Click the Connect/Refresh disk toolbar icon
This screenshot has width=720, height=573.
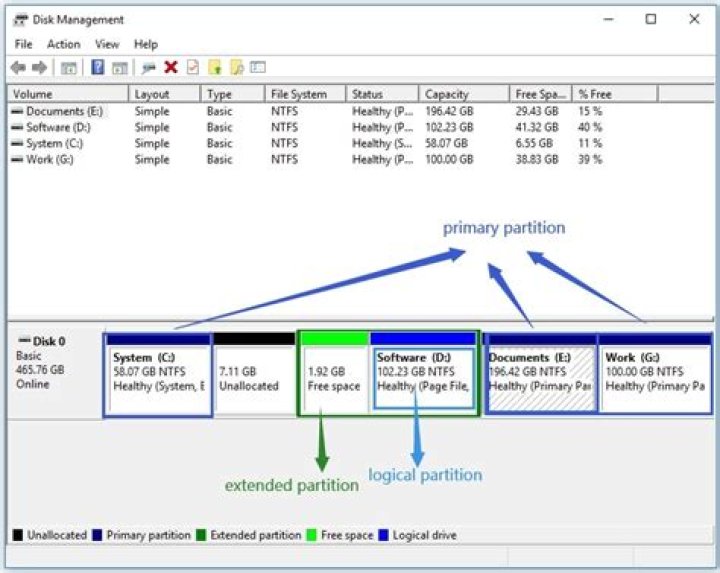[148, 68]
